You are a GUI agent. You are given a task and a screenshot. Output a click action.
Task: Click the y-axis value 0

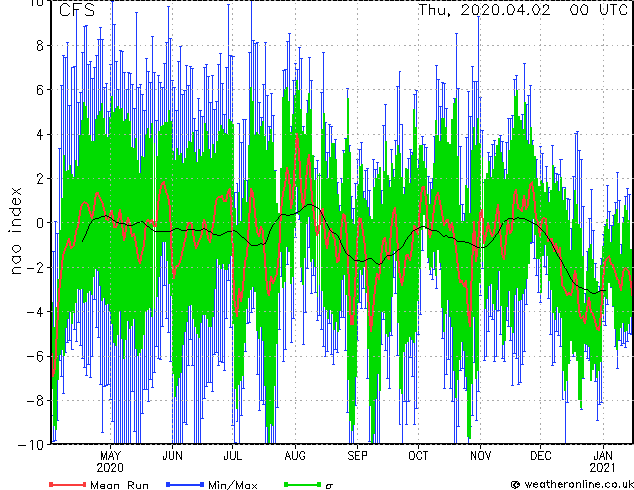click(40, 223)
